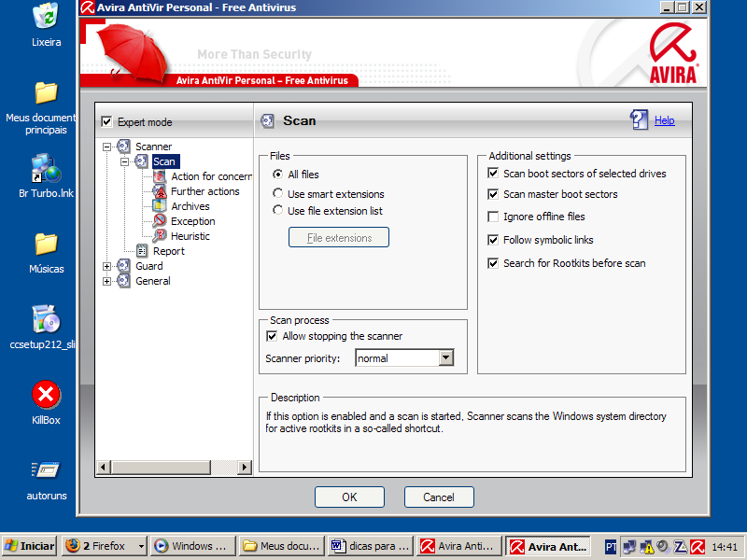Click tree horizontal scrollbar left arrow
The height and width of the screenshot is (560, 747).
104,468
